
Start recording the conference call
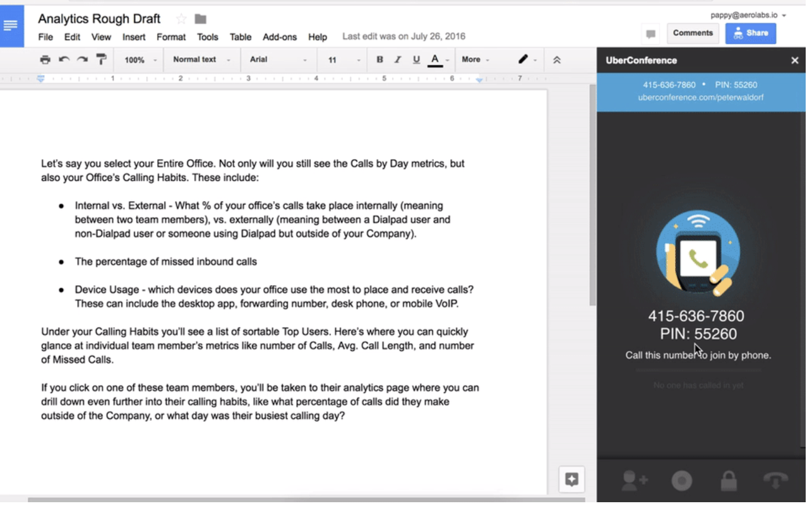point(681,481)
